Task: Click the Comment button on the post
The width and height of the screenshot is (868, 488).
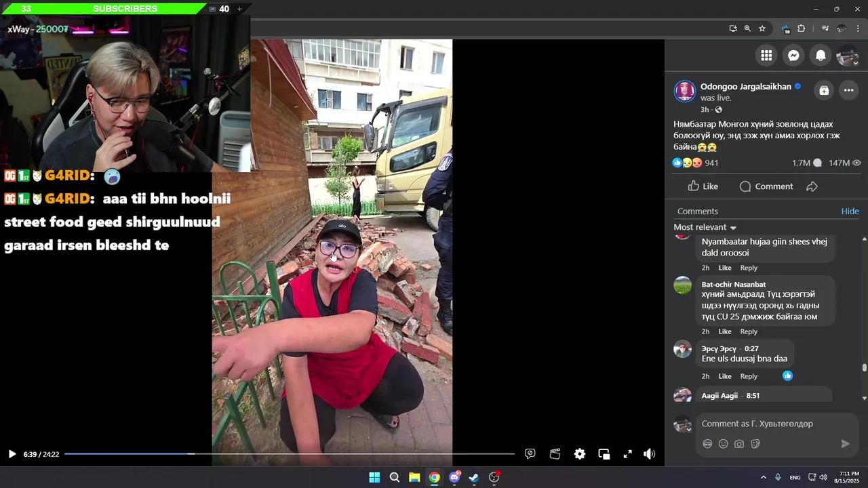Action: pos(766,186)
